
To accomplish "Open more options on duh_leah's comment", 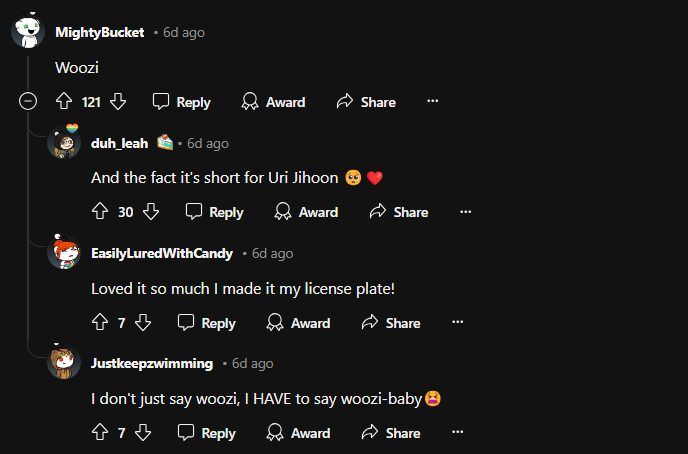I will coord(465,212).
